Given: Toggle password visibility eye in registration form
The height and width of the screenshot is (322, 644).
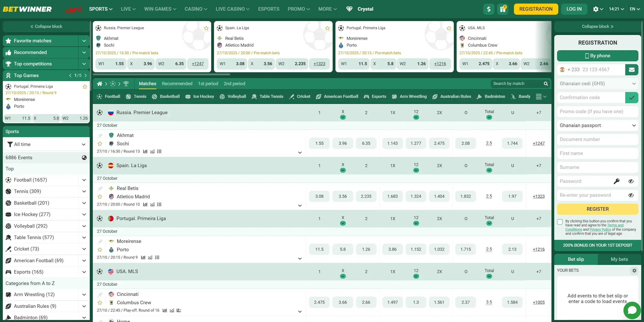Looking at the screenshot, I should [631, 181].
